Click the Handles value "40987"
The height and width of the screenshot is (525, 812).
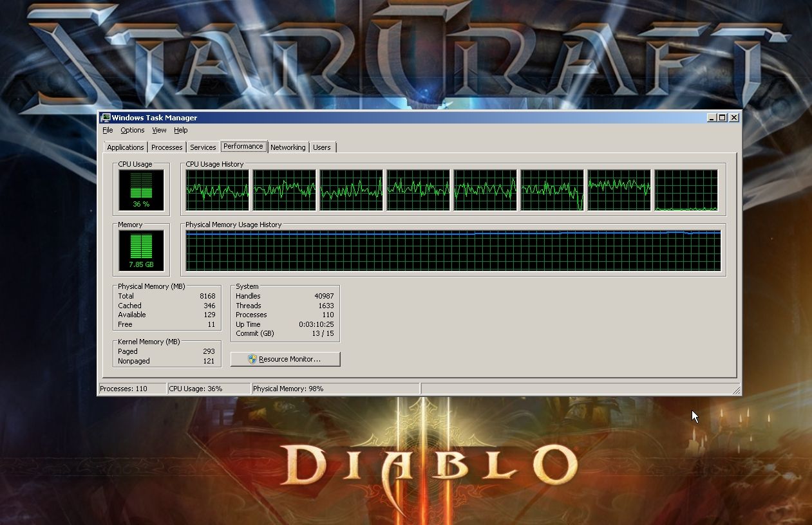click(324, 296)
